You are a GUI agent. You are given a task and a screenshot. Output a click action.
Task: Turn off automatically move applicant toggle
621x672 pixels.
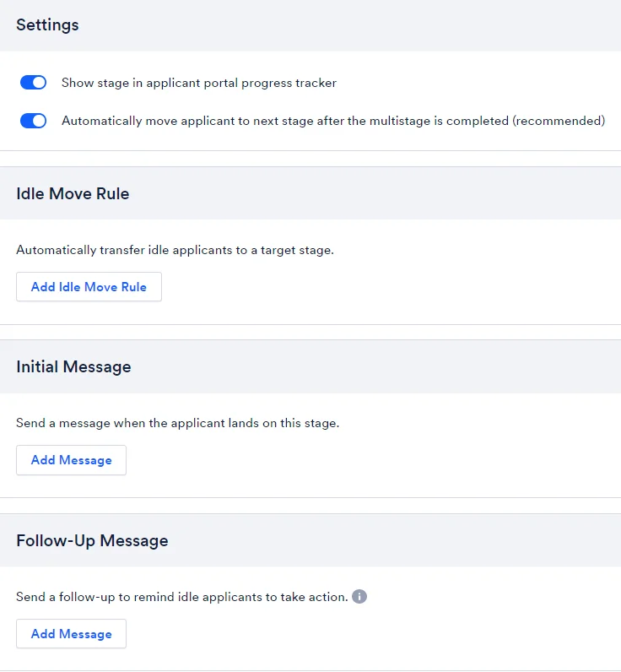click(34, 121)
